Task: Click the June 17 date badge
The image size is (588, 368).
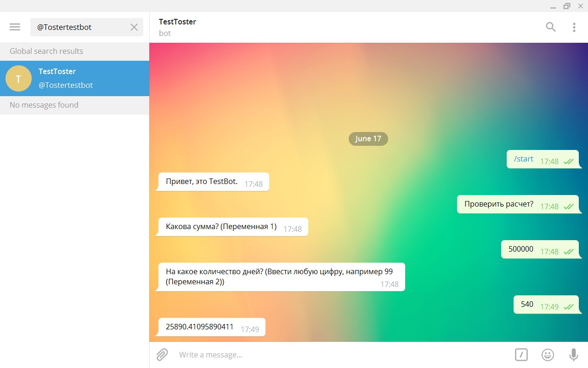Action: coord(368,138)
